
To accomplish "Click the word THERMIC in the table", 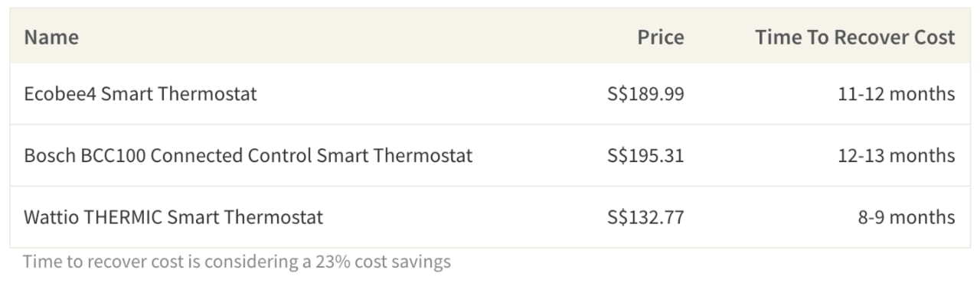I will [121, 217].
